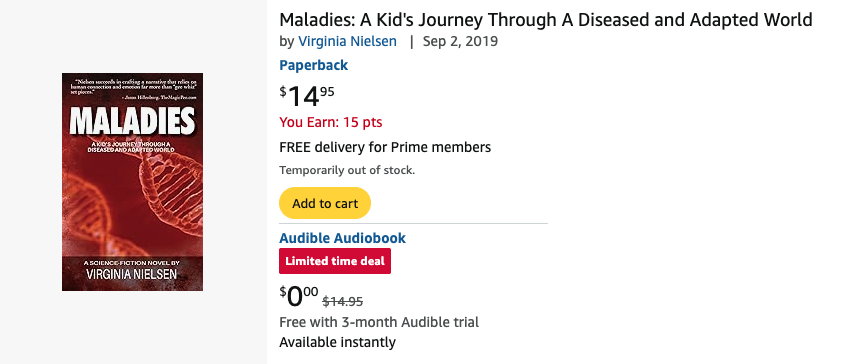Select the Paperback format link
The width and height of the screenshot is (842, 364).
pyautogui.click(x=314, y=65)
